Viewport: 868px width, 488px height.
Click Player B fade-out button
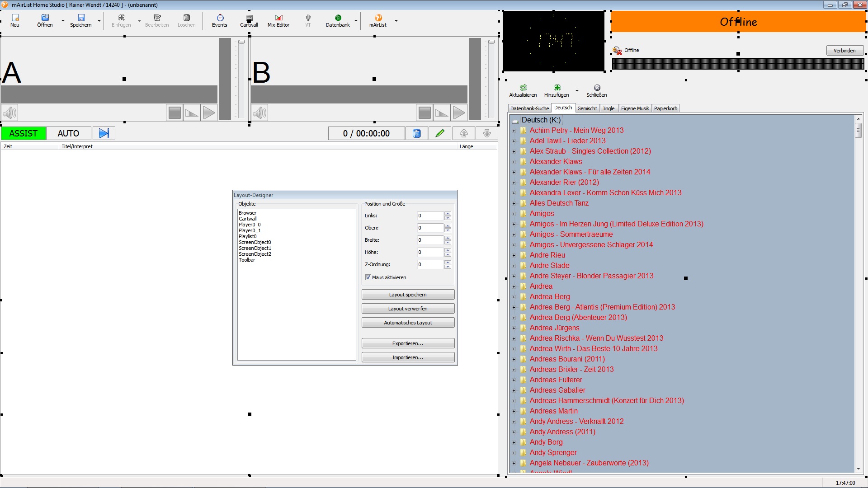(x=442, y=113)
